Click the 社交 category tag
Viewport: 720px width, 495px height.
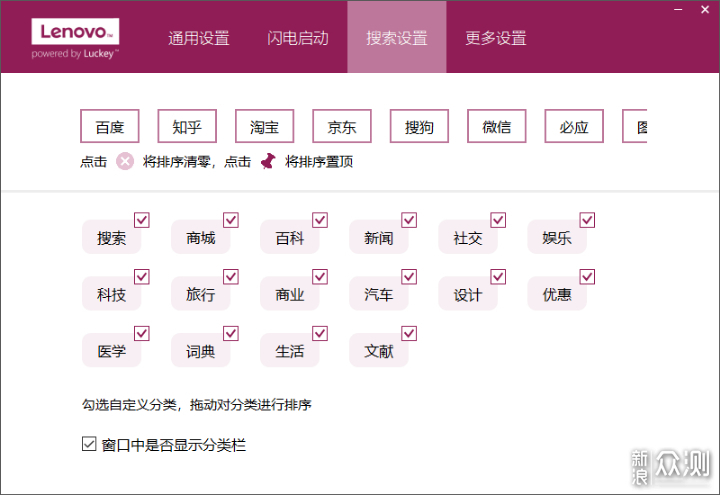click(x=468, y=237)
